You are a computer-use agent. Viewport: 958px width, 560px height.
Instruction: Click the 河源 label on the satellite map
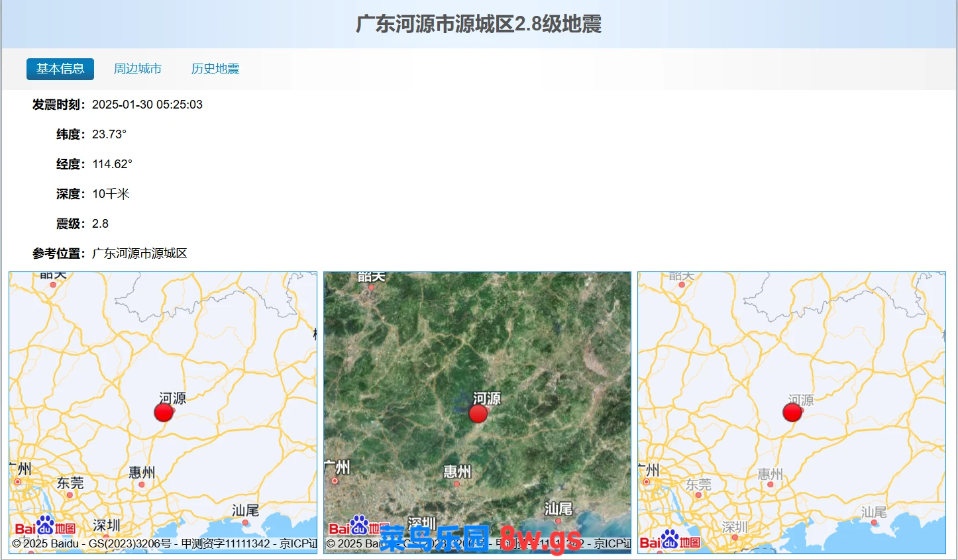(487, 398)
